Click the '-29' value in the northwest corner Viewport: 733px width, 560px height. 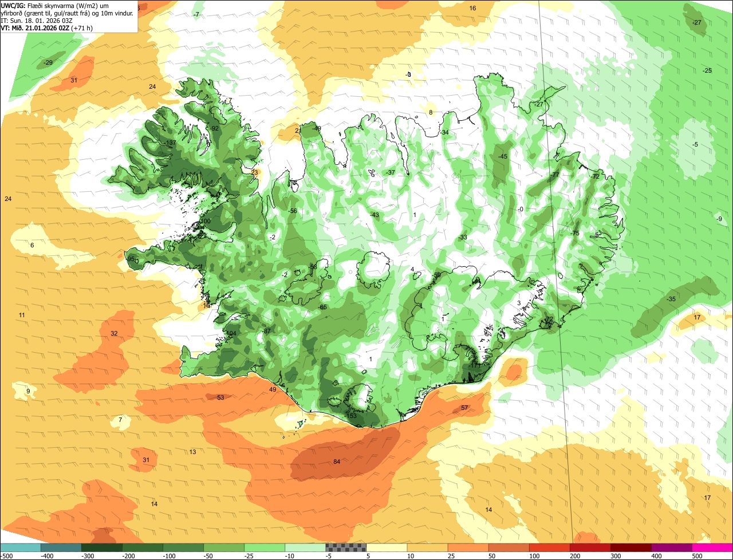tap(48, 62)
